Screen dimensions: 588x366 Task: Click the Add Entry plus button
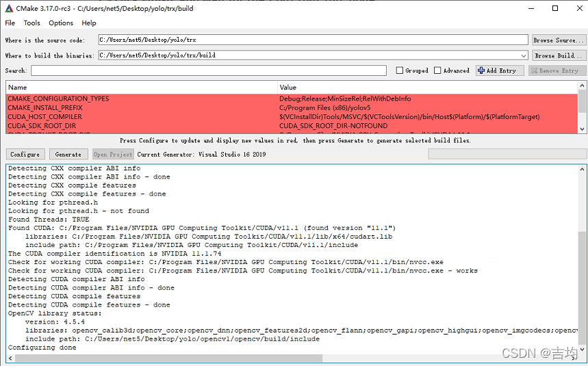(x=500, y=70)
